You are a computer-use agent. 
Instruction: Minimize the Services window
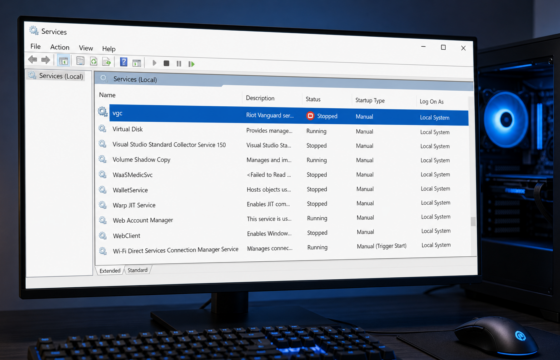point(423,46)
